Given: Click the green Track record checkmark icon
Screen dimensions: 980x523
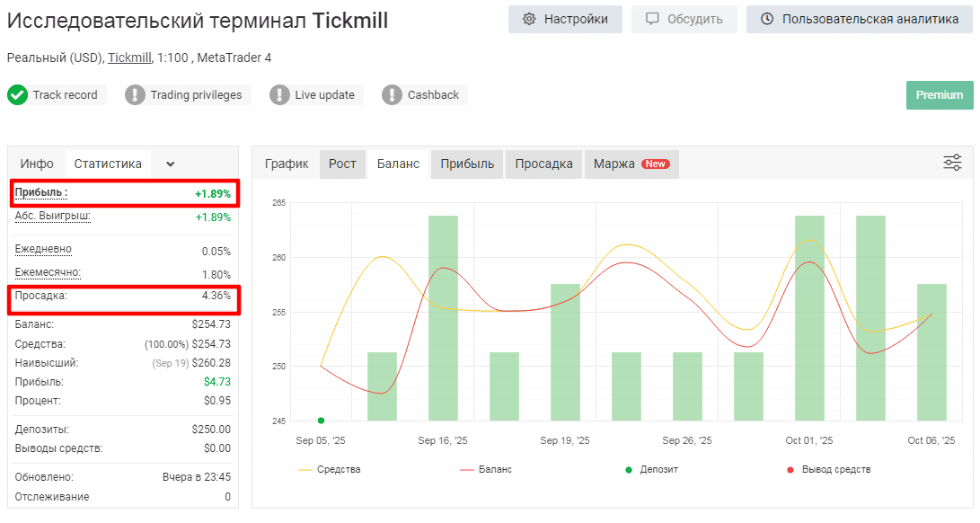Looking at the screenshot, I should [17, 95].
